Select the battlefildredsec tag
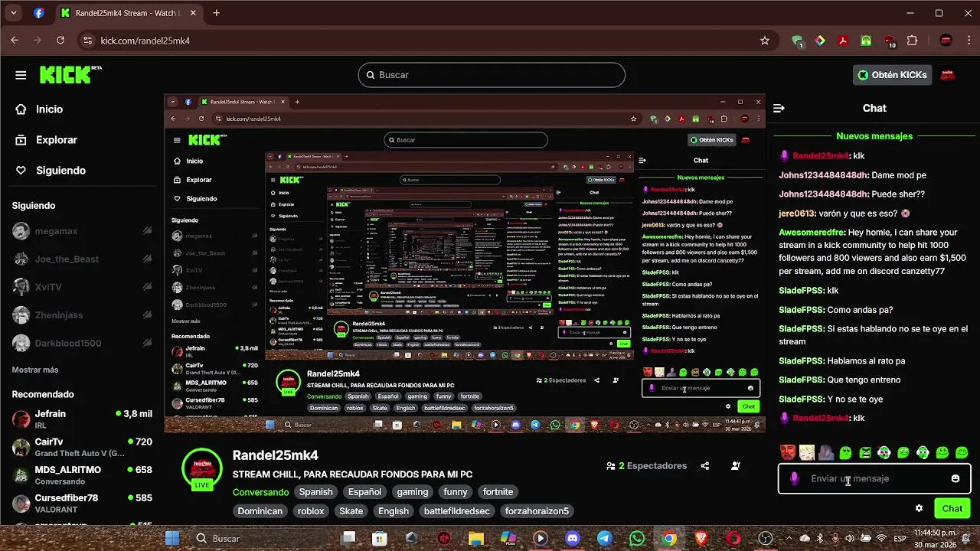980x551 pixels. pos(456,511)
